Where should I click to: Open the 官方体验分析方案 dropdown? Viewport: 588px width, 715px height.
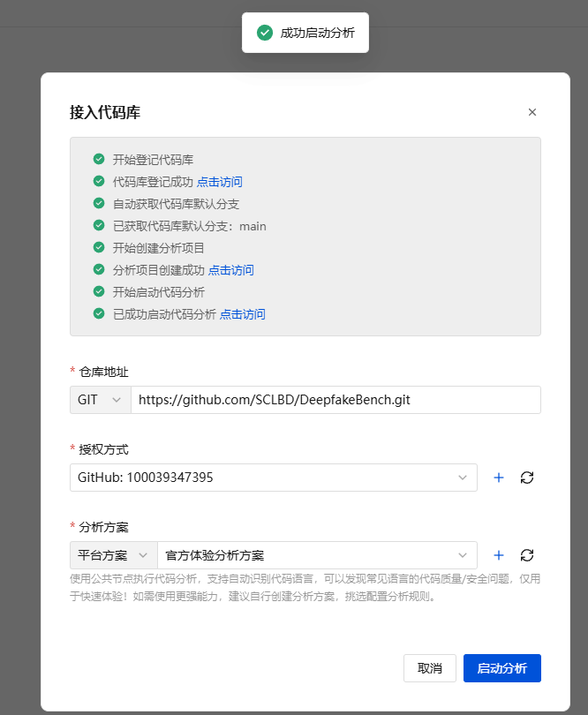(x=317, y=555)
